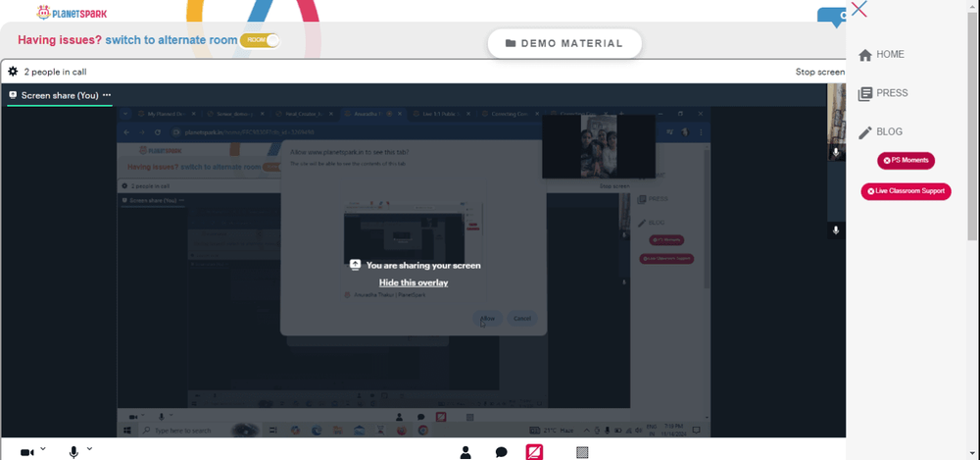
Task: Click the 'Hide this overlay' link
Action: coord(414,282)
